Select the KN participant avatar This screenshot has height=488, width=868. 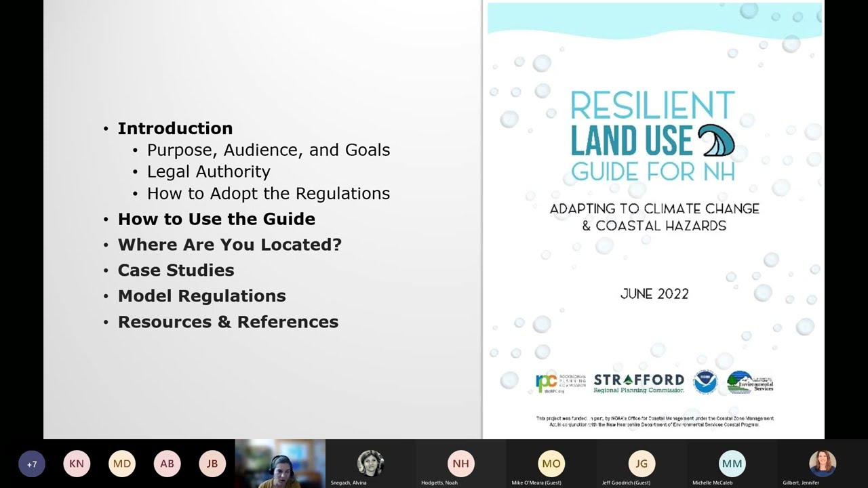click(x=77, y=464)
